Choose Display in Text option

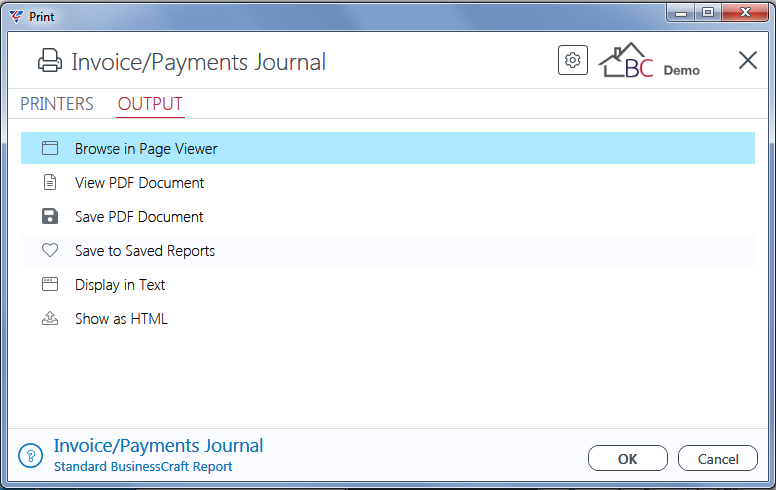388,284
